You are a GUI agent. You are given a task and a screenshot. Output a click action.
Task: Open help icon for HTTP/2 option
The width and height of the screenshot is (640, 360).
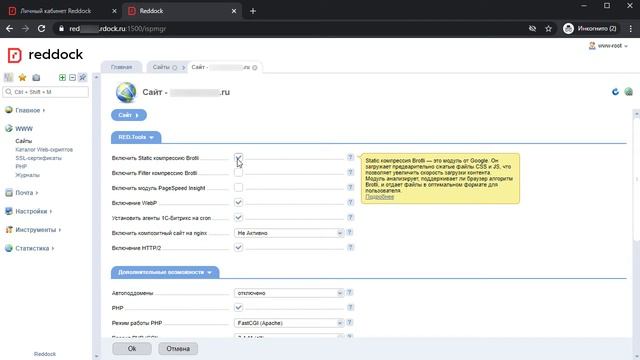tap(350, 248)
